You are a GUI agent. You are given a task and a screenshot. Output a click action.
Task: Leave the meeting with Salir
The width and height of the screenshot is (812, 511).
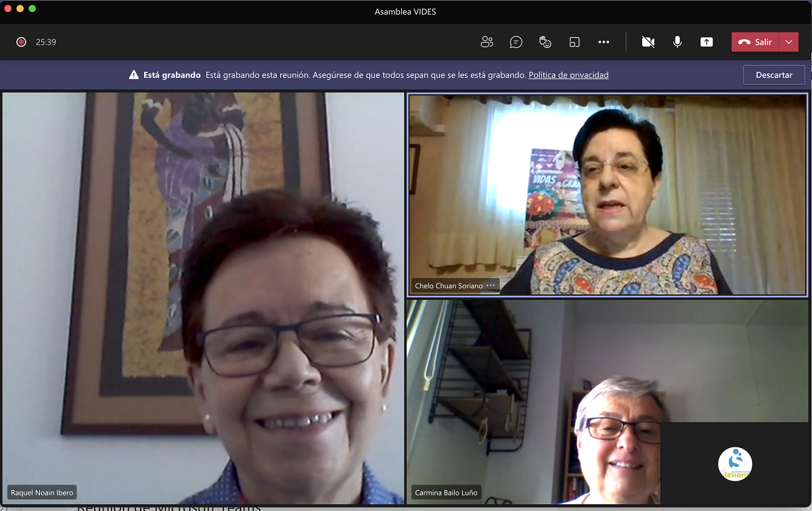click(755, 42)
